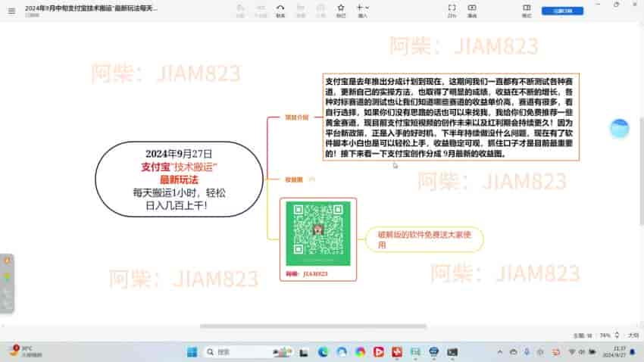Click the orange icon in the left floating sidebar
The height and width of the screenshot is (362, 644).
click(x=7, y=261)
